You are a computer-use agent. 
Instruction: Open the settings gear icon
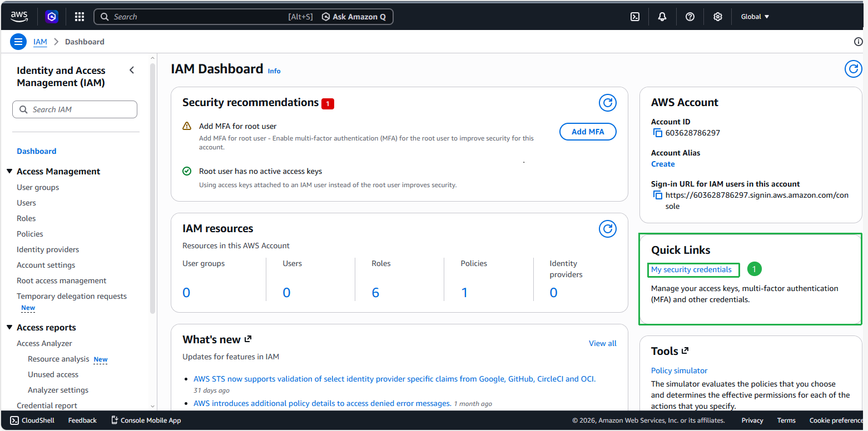click(x=718, y=17)
